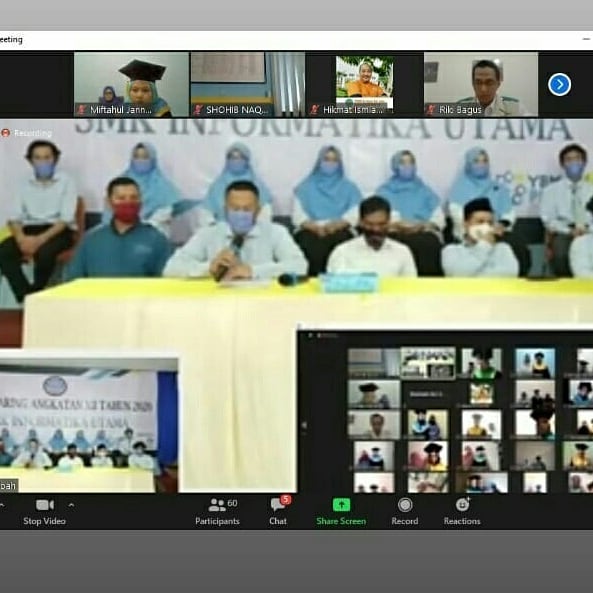Click the red Recording indicator dot
Image resolution: width=593 pixels, height=593 pixels.
(5, 133)
